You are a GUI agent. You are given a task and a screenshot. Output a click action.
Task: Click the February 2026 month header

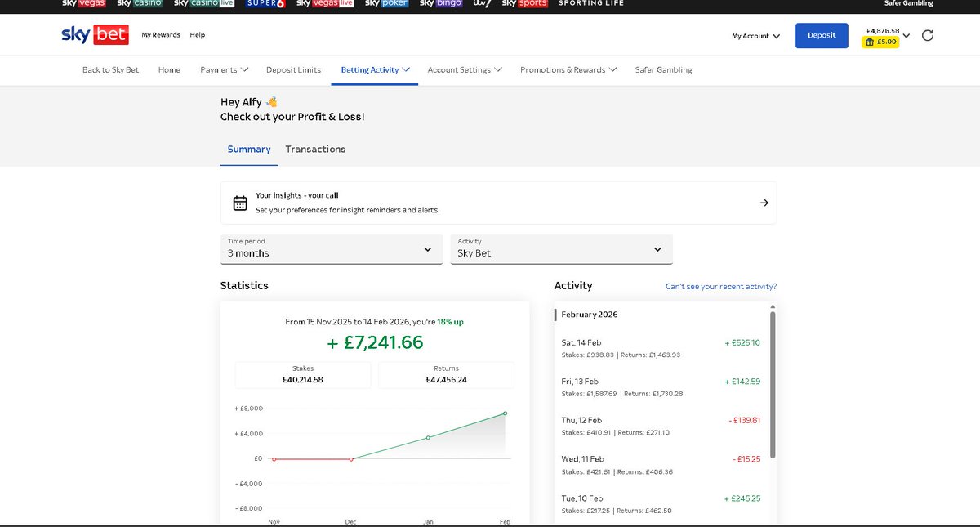590,315
